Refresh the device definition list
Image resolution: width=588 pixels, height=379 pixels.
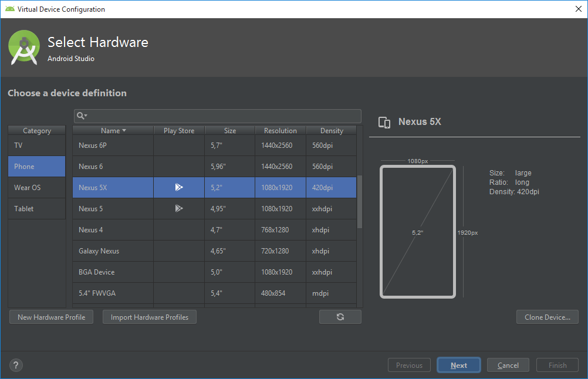click(x=340, y=317)
